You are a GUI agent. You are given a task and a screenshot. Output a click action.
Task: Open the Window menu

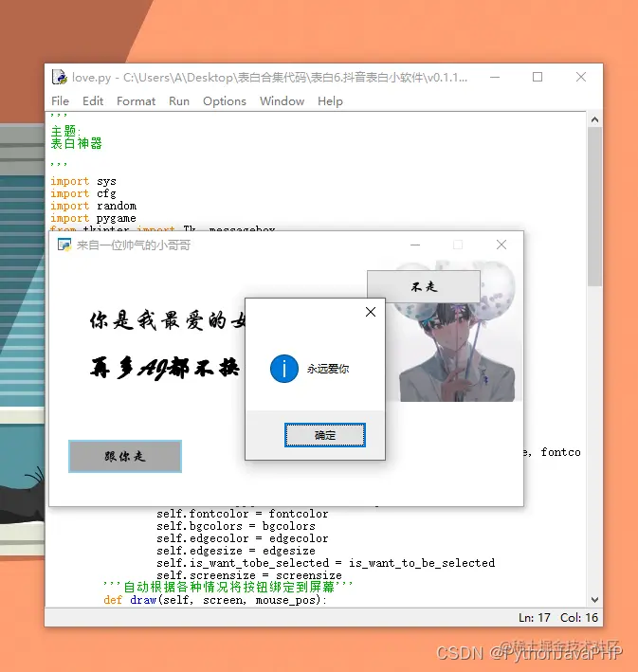point(282,101)
